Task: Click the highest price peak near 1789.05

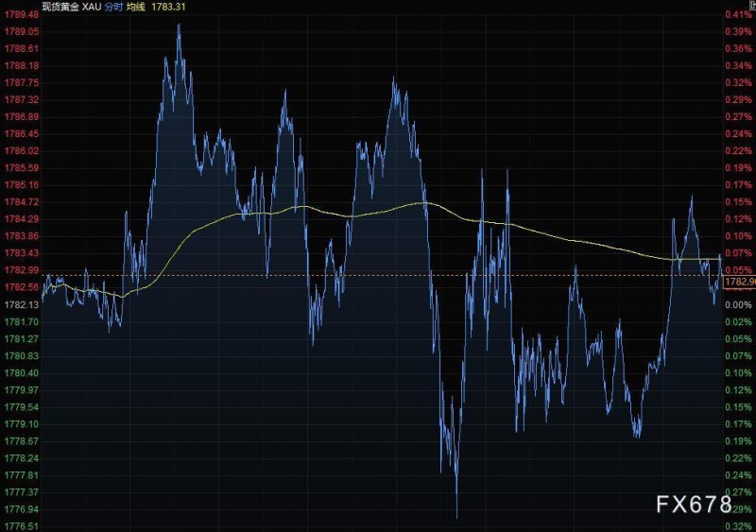Action: click(179, 27)
